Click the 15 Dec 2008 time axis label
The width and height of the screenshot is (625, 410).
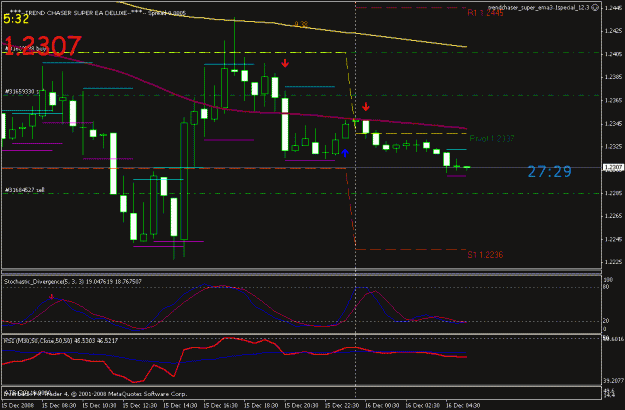point(18,405)
